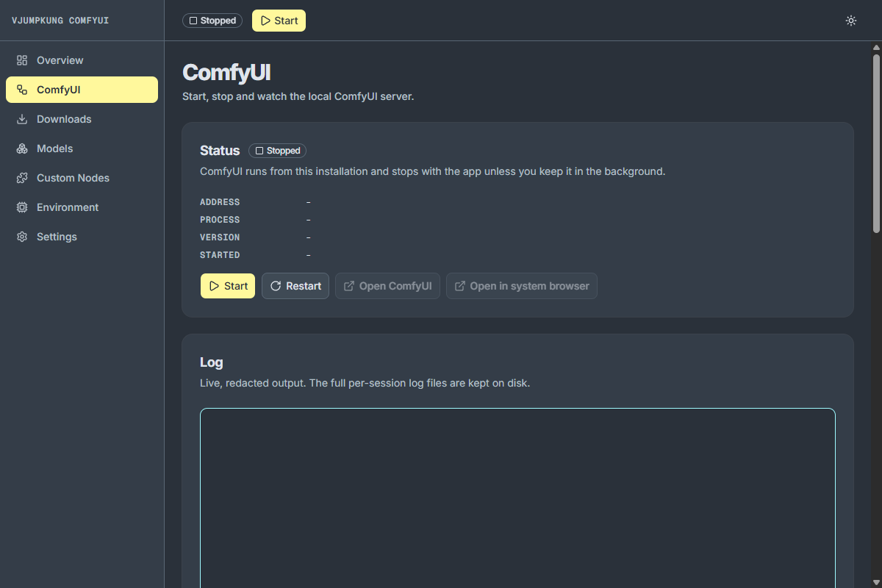
Task: Click Start in the Status card
Action: [x=228, y=286]
